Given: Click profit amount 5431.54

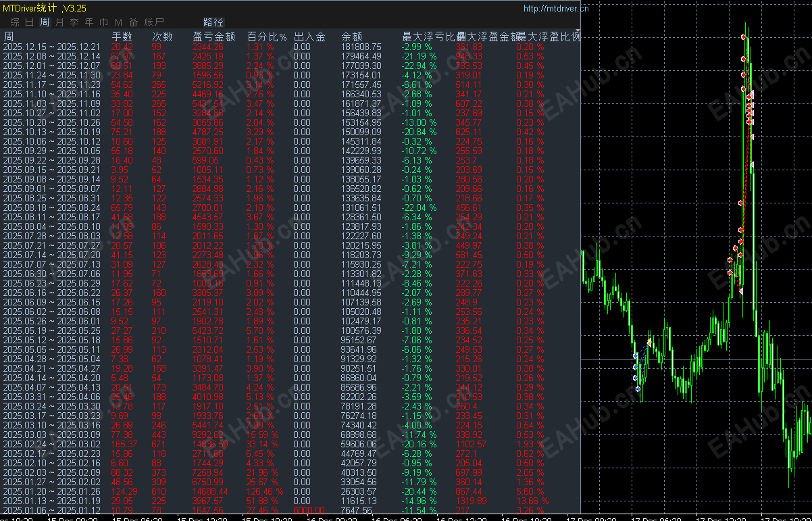Looking at the screenshot, I should pyautogui.click(x=208, y=104).
